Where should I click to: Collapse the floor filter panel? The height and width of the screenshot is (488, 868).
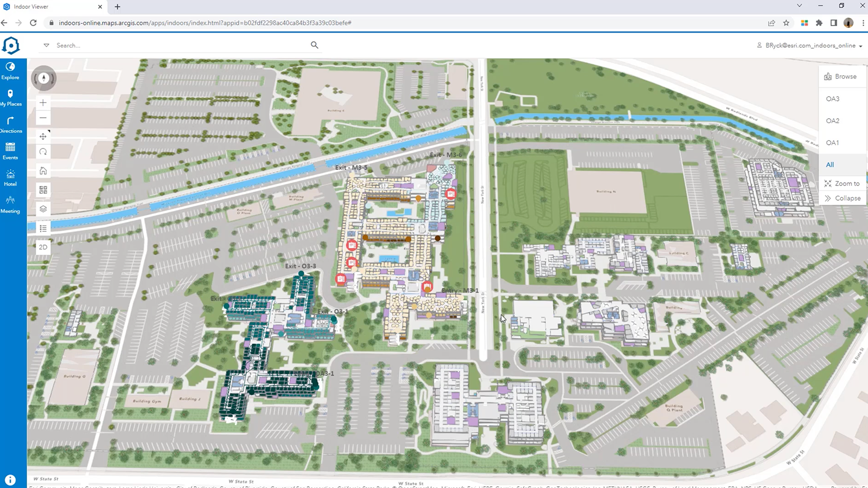point(842,198)
